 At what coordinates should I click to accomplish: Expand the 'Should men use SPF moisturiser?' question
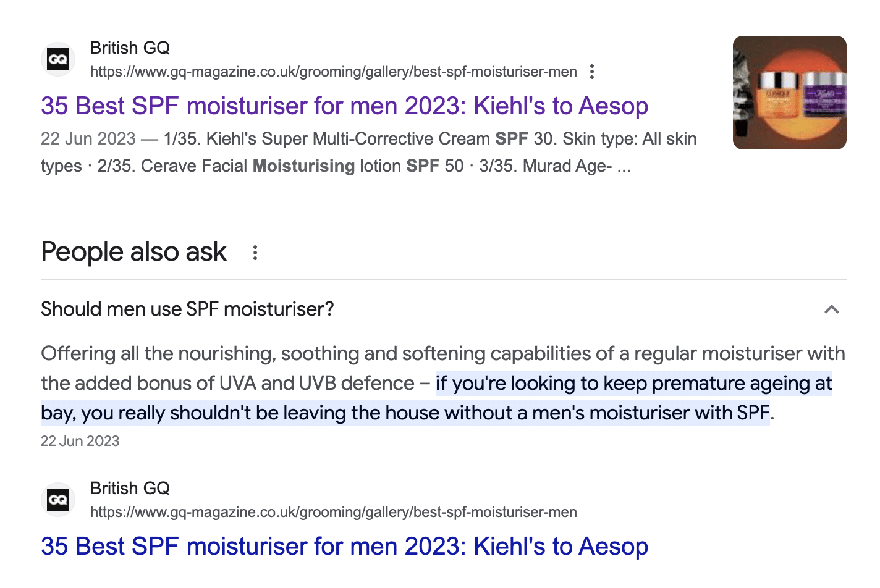pyautogui.click(x=187, y=309)
